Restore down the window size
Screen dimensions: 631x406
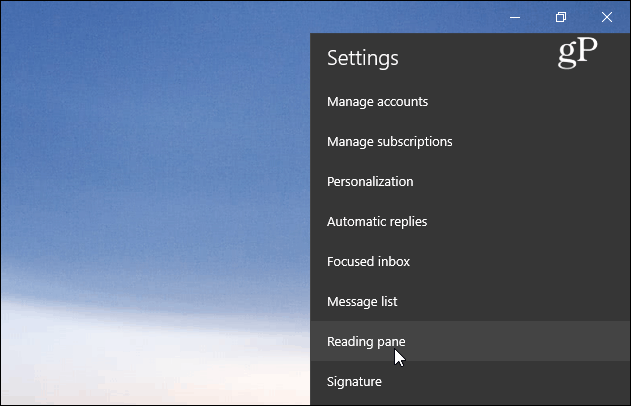[561, 17]
